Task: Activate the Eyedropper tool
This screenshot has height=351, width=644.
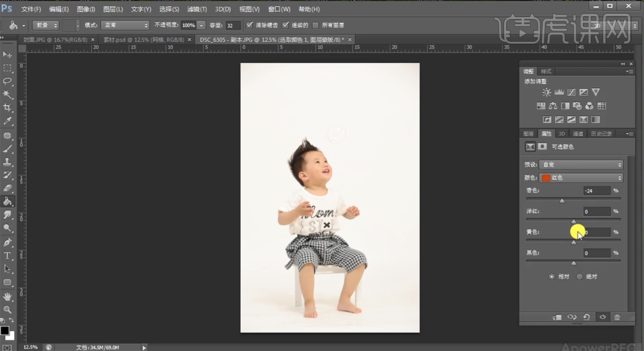Action: (x=8, y=121)
